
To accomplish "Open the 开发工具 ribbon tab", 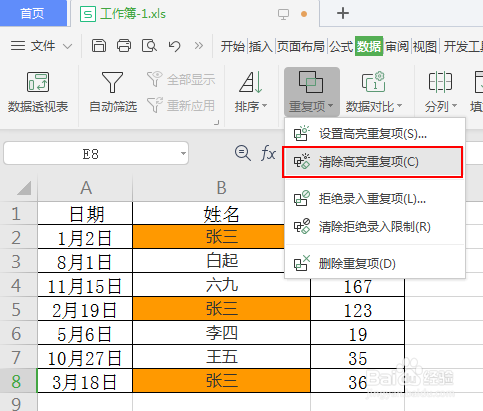I will click(x=463, y=46).
